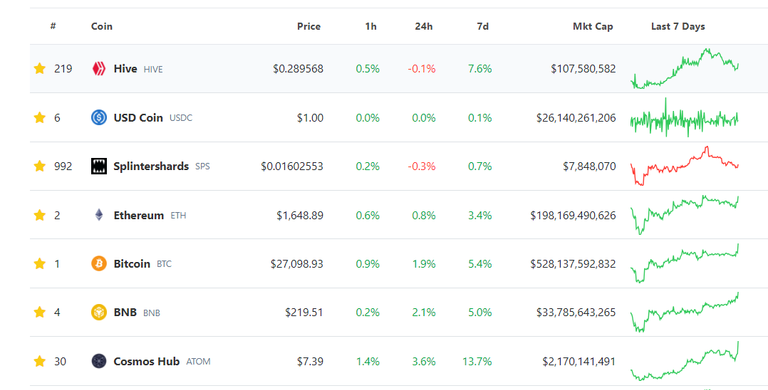Image resolution: width=768 pixels, height=390 pixels.
Task: Click the Bitcoin orange logo icon
Action: click(x=99, y=264)
